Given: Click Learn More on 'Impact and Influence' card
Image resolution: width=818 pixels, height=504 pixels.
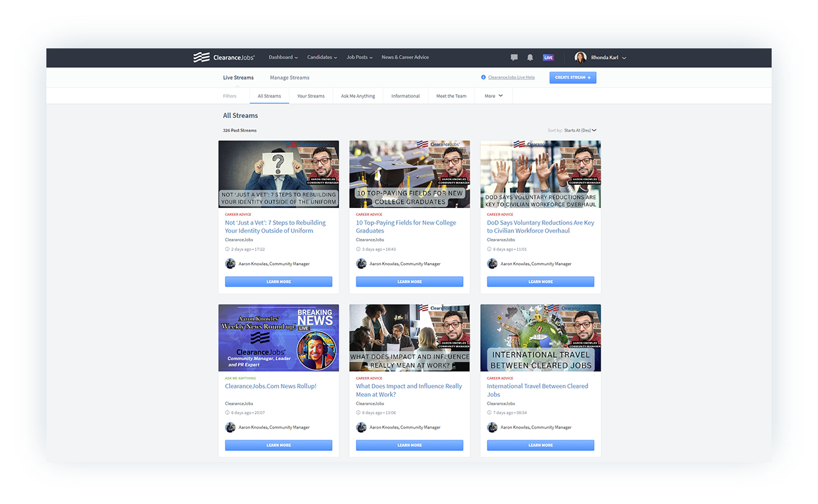Looking at the screenshot, I should tap(409, 445).
